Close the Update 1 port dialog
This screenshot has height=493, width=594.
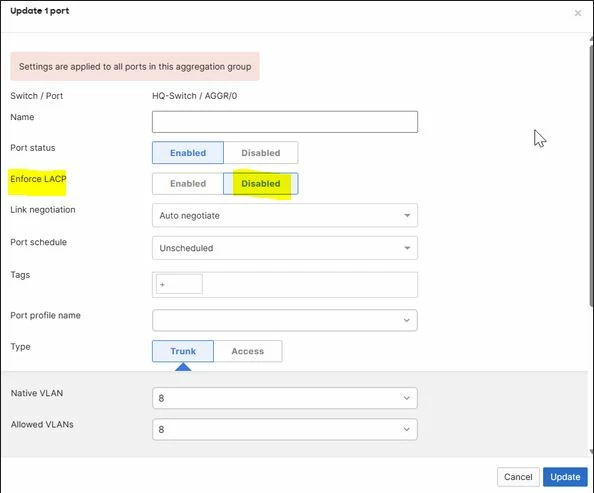[578, 13]
